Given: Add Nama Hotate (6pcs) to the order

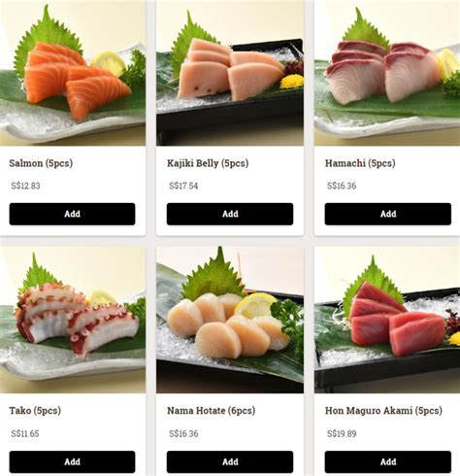Looking at the screenshot, I should pos(230,461).
